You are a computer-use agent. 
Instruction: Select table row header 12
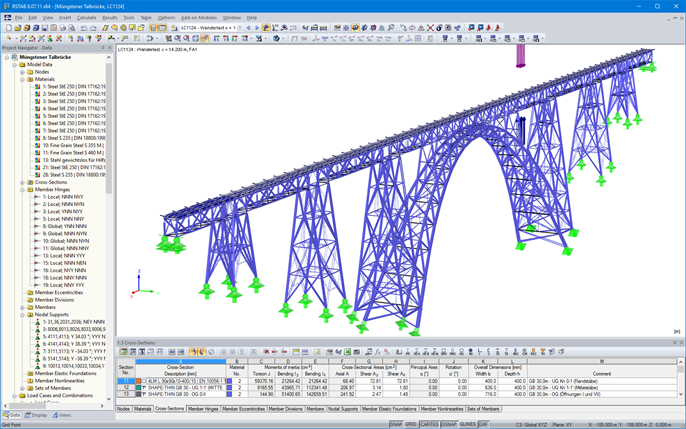pyautogui.click(x=126, y=388)
